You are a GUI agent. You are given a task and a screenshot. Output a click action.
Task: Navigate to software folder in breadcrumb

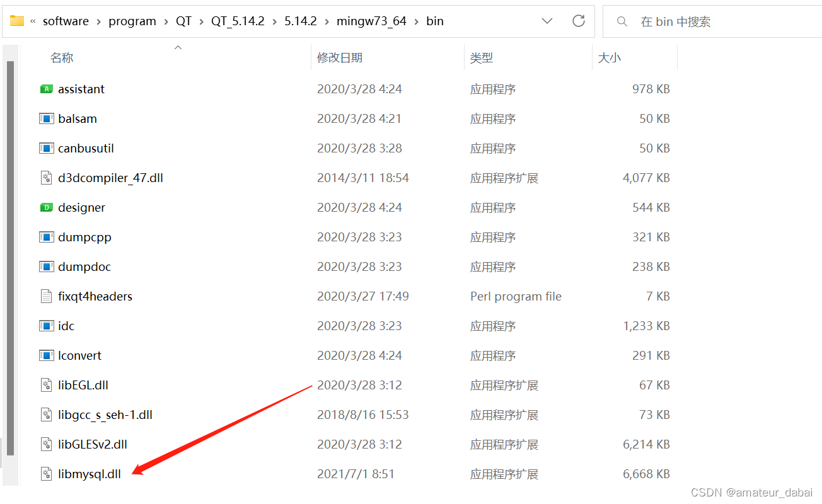tap(66, 21)
